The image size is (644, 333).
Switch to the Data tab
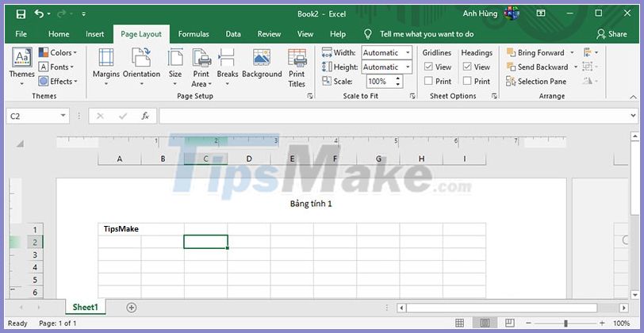[x=233, y=34]
